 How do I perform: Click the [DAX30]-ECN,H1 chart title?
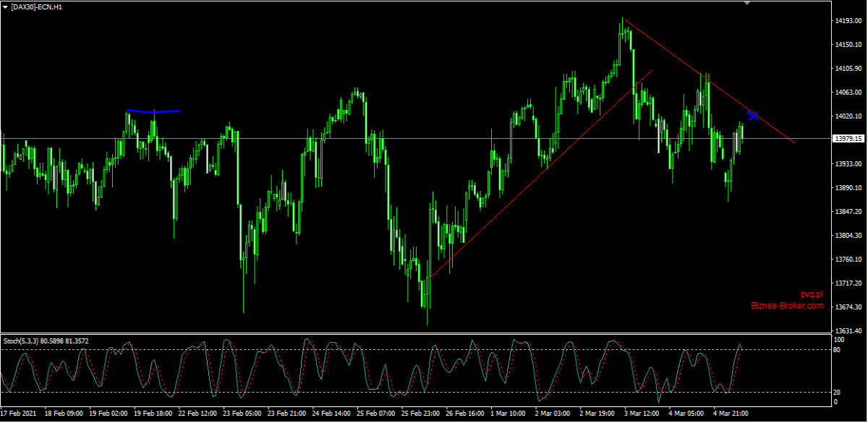pyautogui.click(x=36, y=7)
